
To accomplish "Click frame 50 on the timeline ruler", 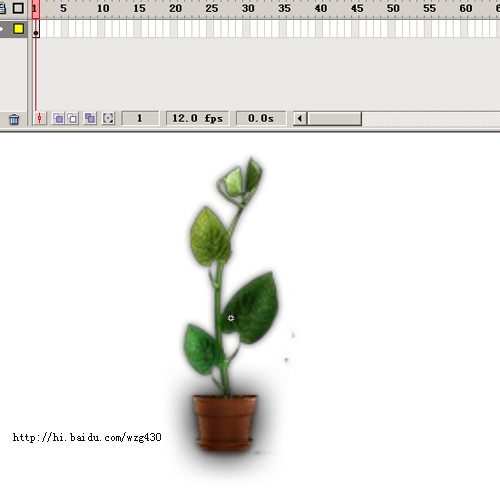I will pyautogui.click(x=393, y=8).
